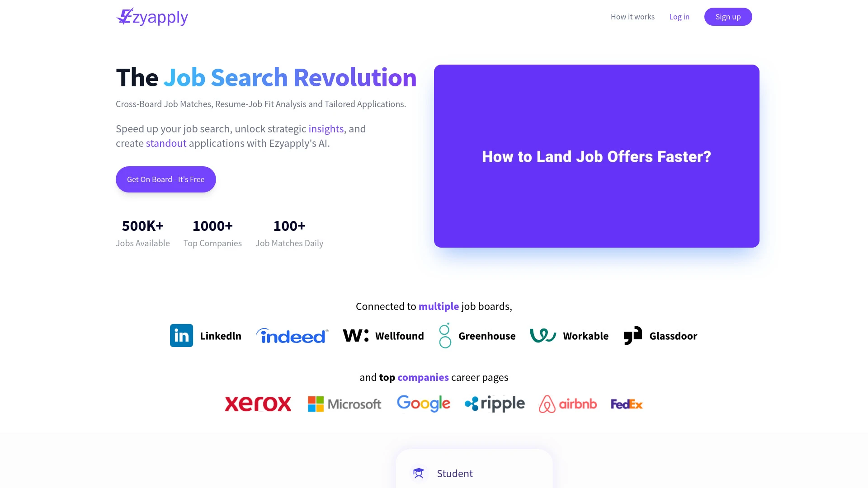Click the 'Log in' menu item

(x=679, y=17)
